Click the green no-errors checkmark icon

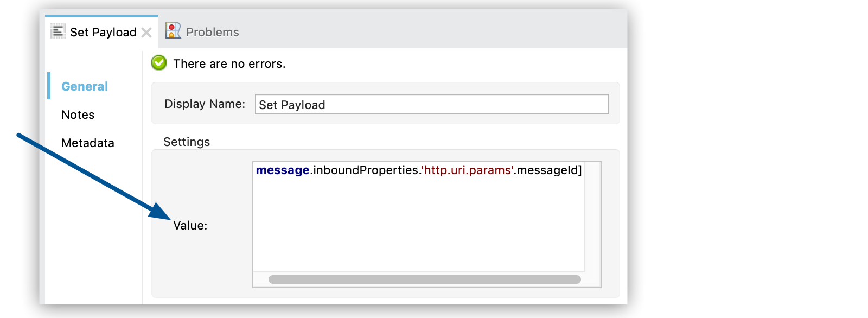pyautogui.click(x=159, y=63)
